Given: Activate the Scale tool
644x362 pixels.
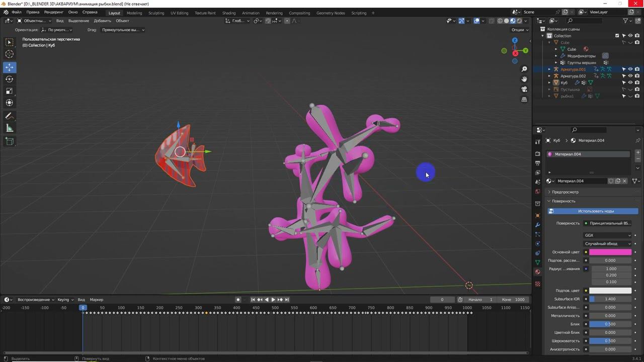Looking at the screenshot, I should [x=10, y=91].
